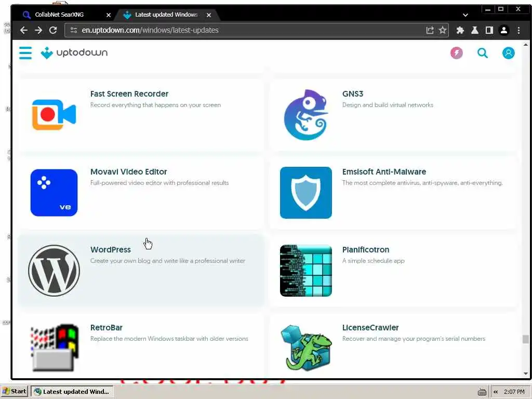This screenshot has width=532, height=399.
Task: Open the Uptodown hamburger menu
Action: [x=25, y=53]
